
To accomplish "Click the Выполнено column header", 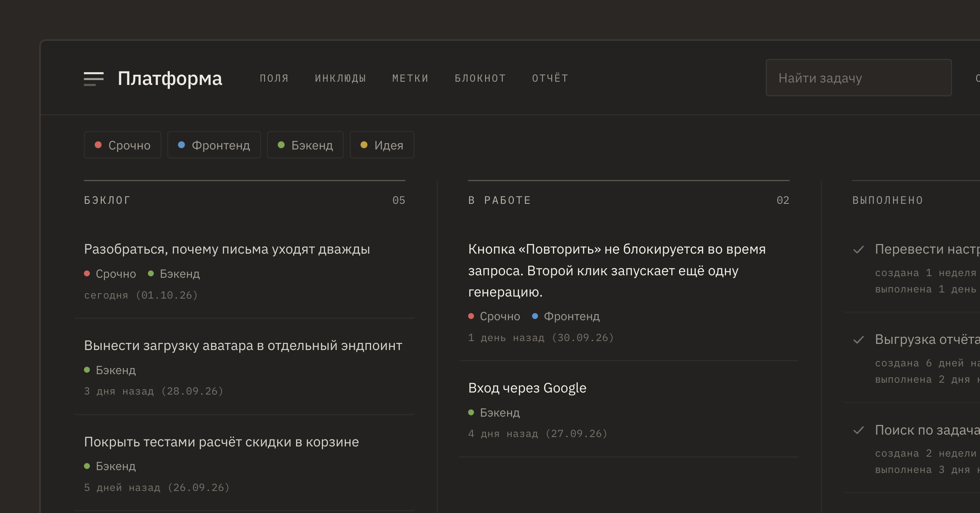I will coord(888,200).
